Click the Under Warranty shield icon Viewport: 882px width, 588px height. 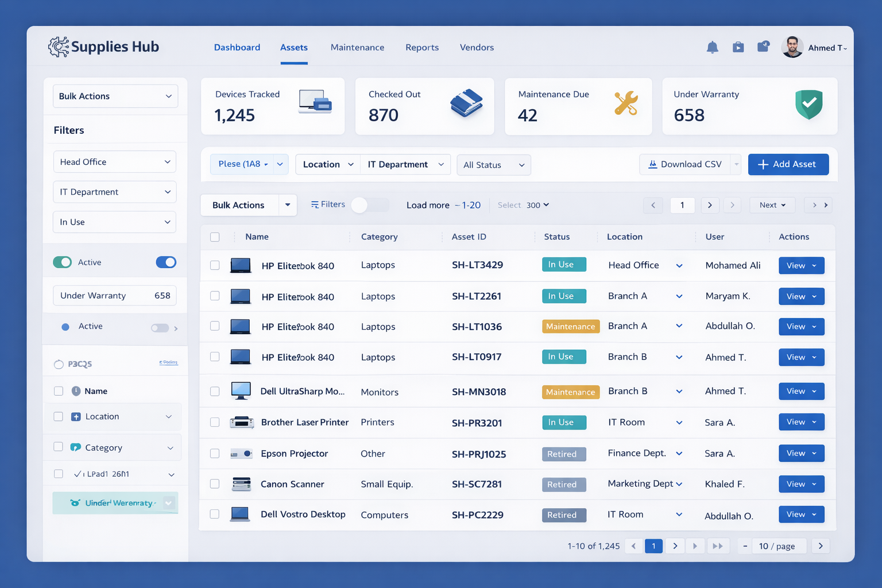point(809,105)
